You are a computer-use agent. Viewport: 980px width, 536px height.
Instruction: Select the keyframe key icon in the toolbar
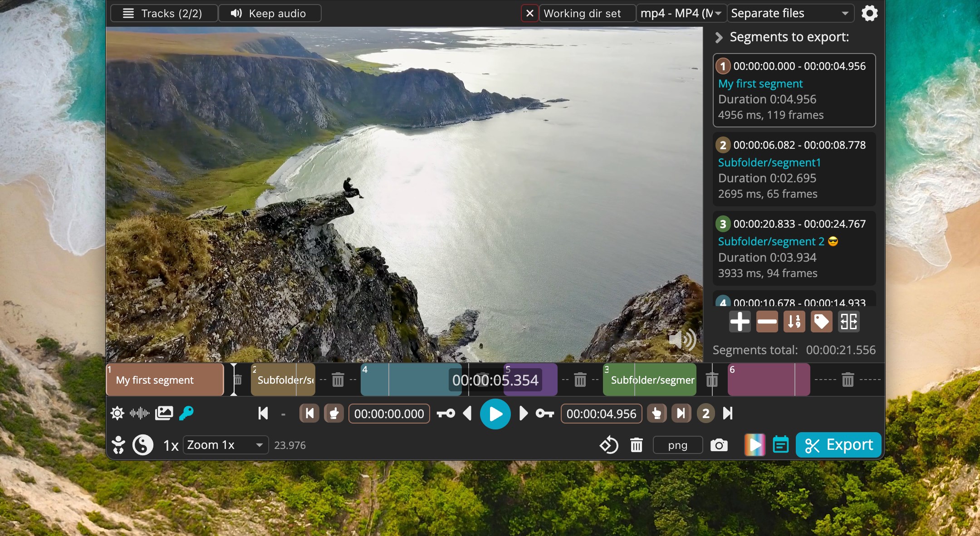click(x=186, y=413)
